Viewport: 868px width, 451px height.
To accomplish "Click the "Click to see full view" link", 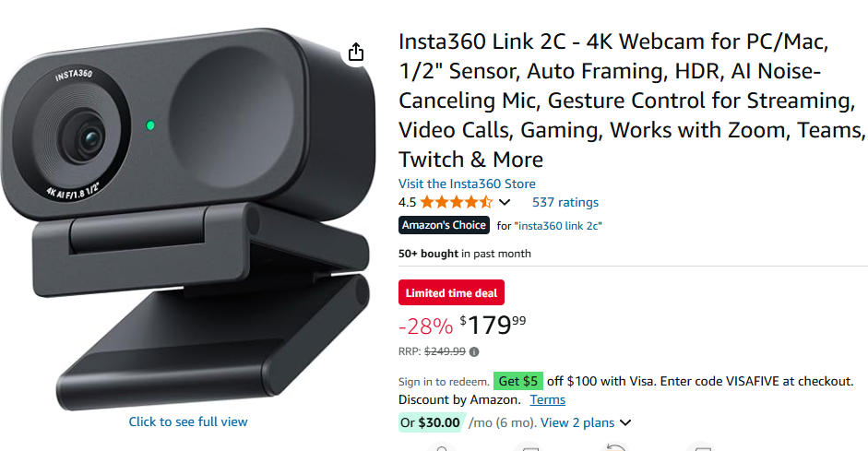I will pyautogui.click(x=188, y=421).
